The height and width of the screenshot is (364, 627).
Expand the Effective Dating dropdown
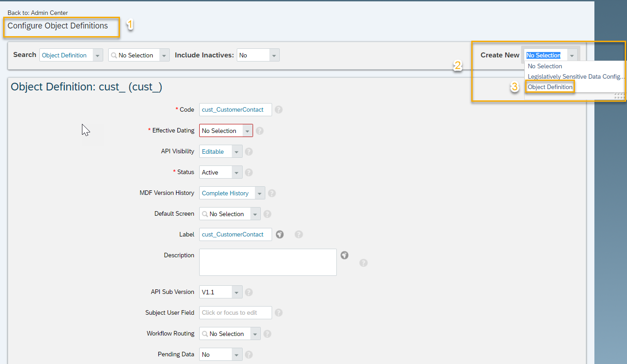point(248,131)
